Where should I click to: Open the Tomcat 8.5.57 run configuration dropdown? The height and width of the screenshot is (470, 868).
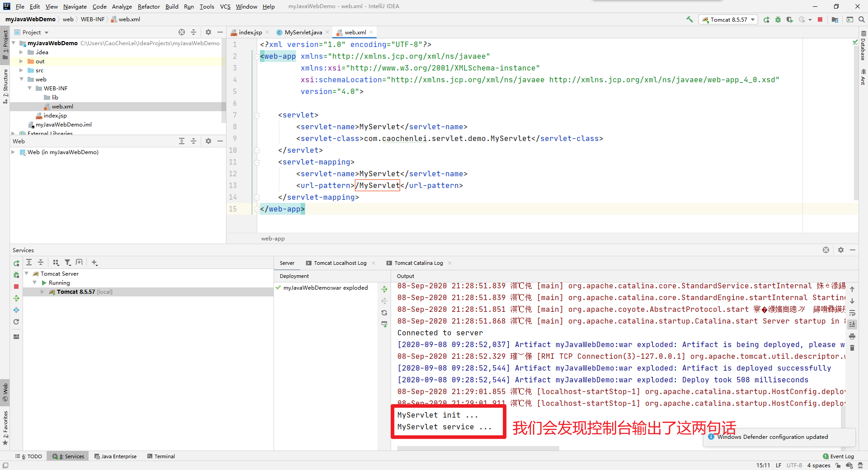(728, 19)
